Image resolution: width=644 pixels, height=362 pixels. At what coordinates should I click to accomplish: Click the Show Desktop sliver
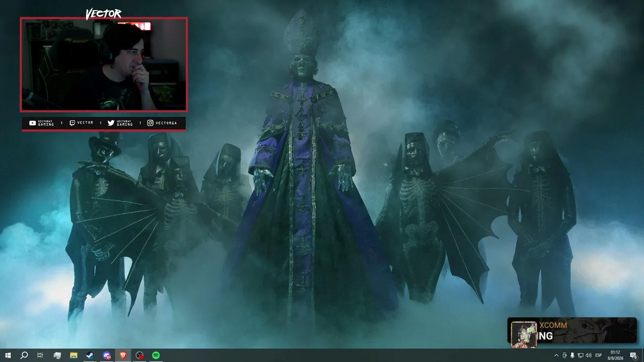(642, 355)
